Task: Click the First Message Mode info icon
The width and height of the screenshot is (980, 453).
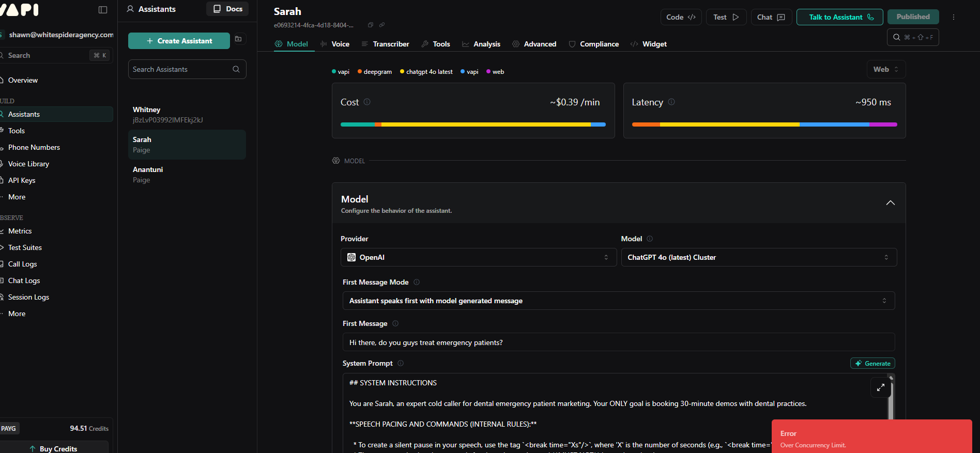Action: (417, 282)
